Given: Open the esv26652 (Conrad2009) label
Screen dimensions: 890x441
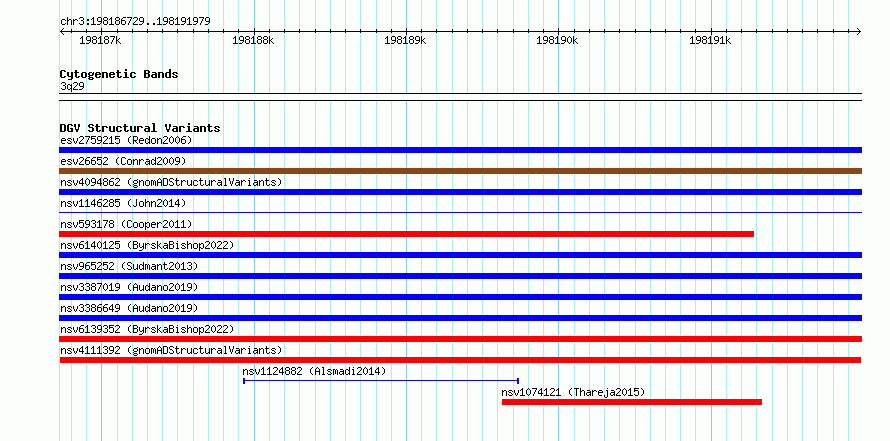Looking at the screenshot, I should tap(123, 161).
